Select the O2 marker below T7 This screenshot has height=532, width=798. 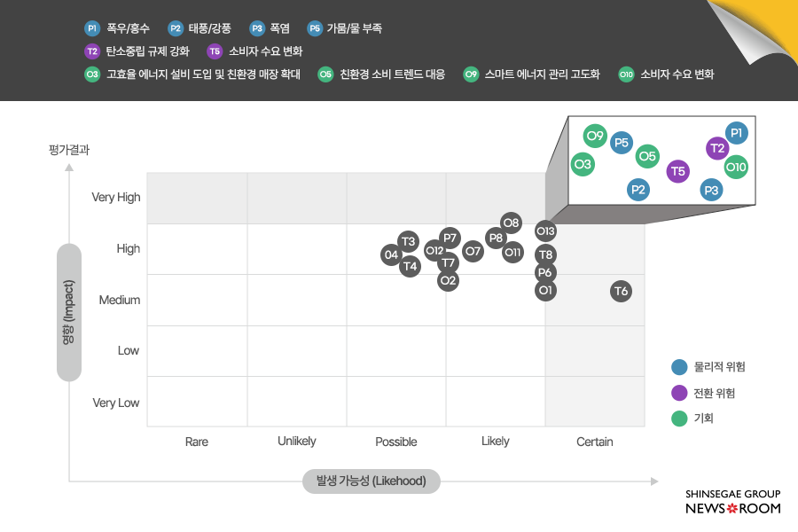coord(449,280)
